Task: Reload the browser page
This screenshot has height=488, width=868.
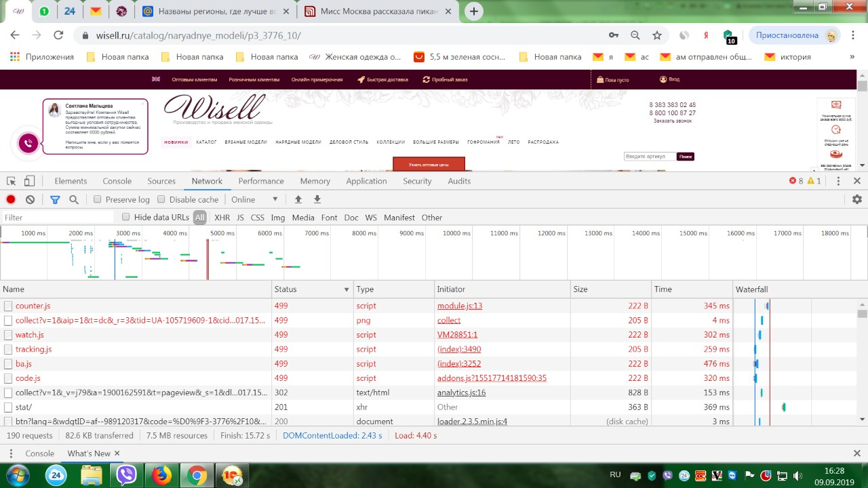Action: click(58, 35)
